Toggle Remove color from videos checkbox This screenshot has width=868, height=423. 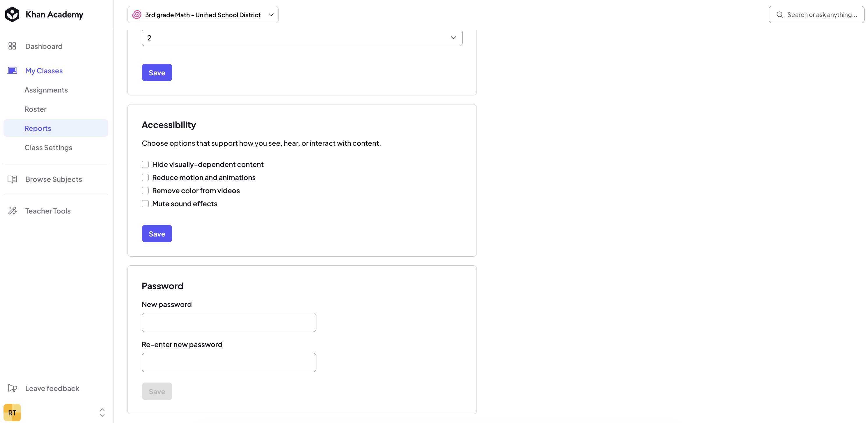click(x=145, y=191)
